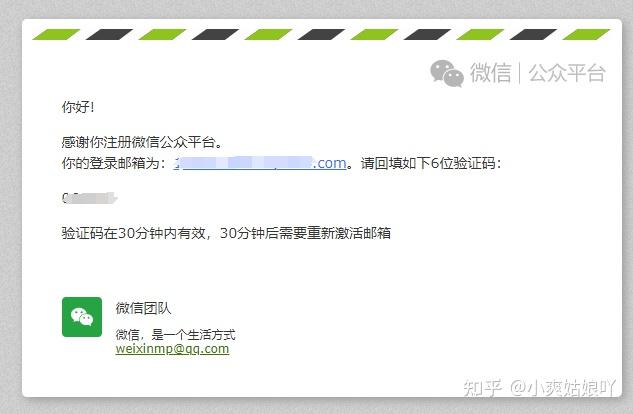Click the 感谢你注册微信公众平台 sentence
The image size is (633, 414).
pyautogui.click(x=142, y=142)
